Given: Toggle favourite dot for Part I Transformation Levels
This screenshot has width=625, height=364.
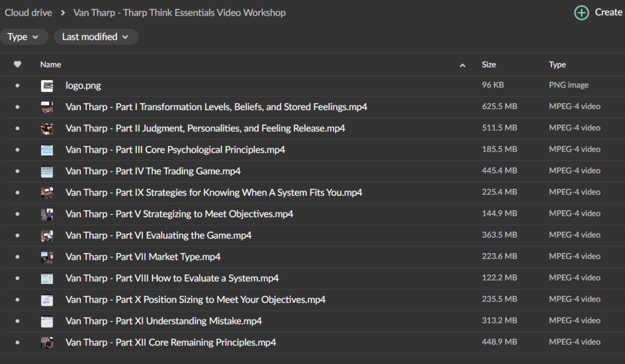Looking at the screenshot, I should [17, 107].
